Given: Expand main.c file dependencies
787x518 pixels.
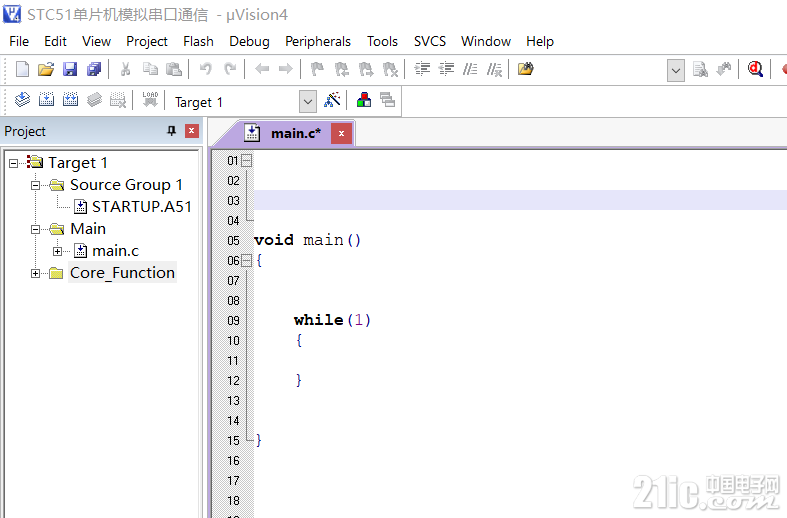Looking at the screenshot, I should coord(57,251).
